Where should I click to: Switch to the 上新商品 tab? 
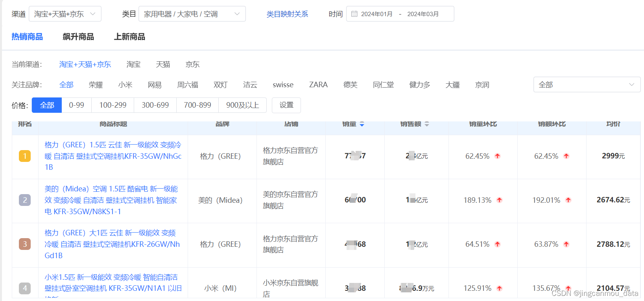pyautogui.click(x=129, y=37)
